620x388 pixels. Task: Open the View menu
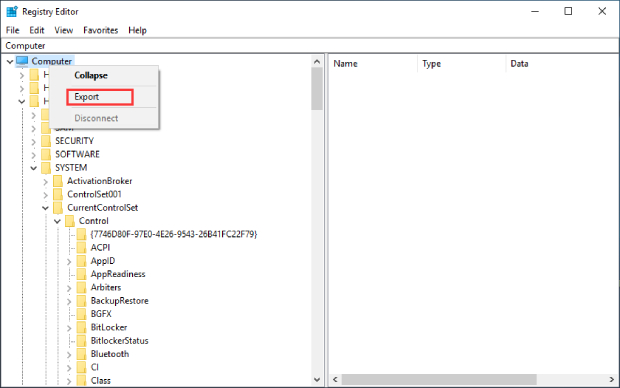click(63, 30)
